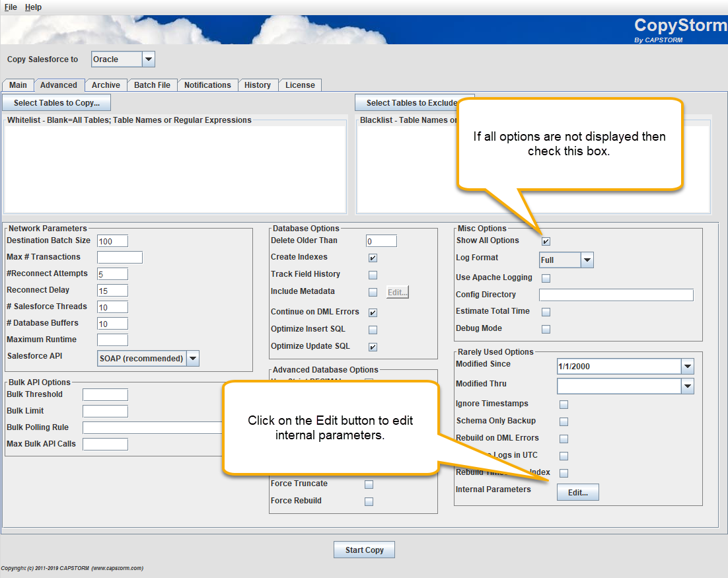The image size is (728, 578).
Task: Open the Notifications tab
Action: [207, 85]
